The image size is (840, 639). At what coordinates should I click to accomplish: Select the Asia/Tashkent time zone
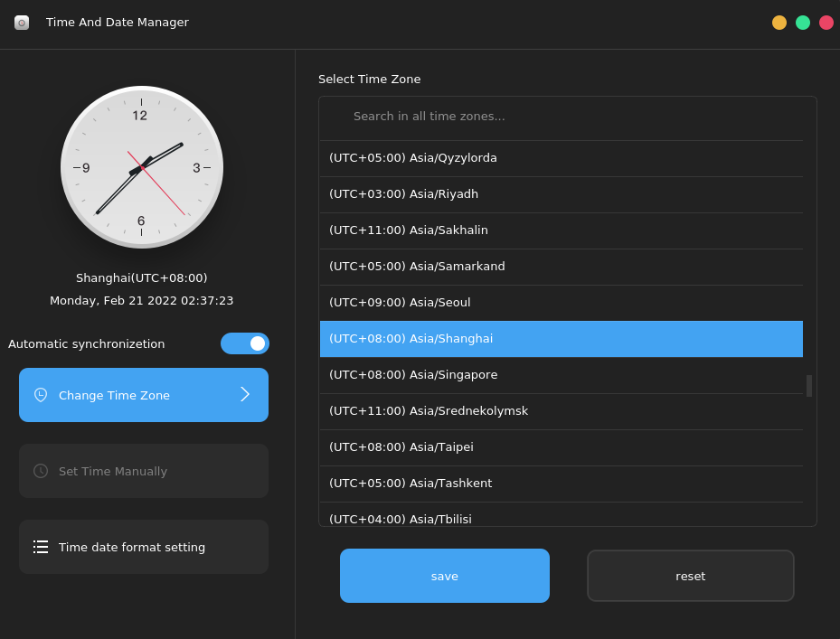click(561, 483)
